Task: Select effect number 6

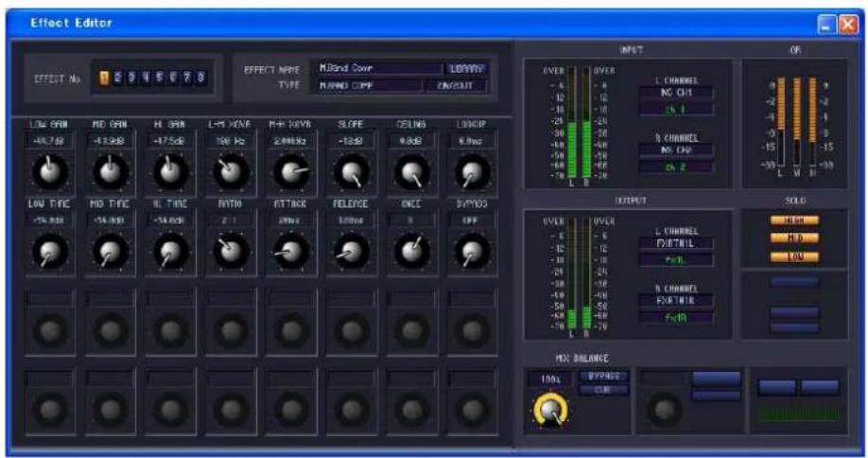Action: (173, 78)
